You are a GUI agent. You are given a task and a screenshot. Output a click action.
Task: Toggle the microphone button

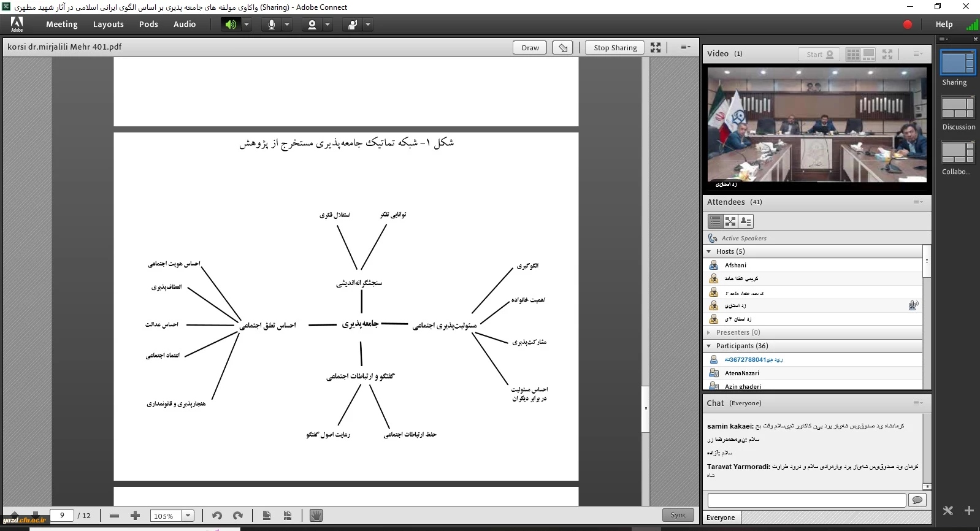[271, 25]
